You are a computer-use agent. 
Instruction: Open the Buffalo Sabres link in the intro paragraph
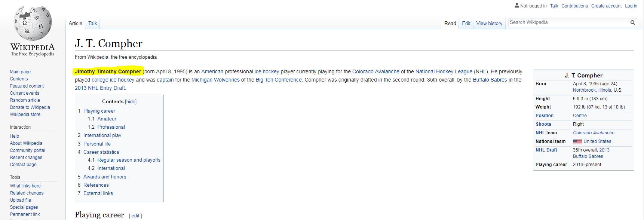coord(490,80)
